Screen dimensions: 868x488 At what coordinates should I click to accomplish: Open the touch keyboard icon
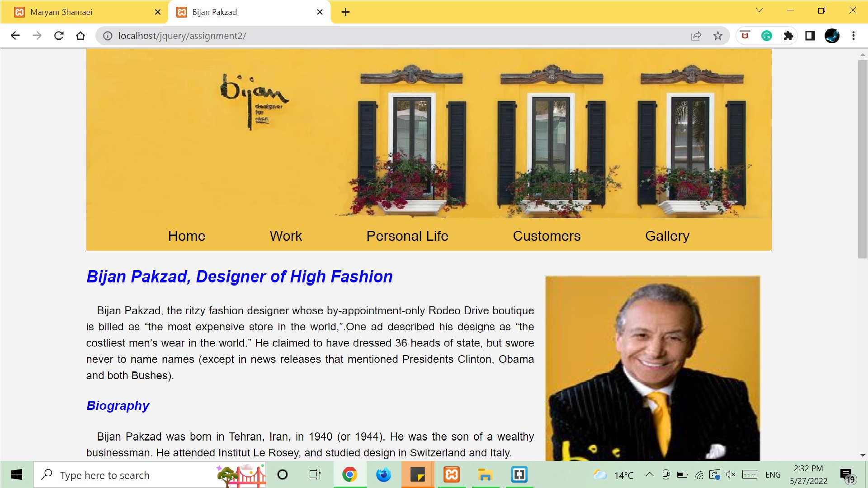(x=750, y=474)
